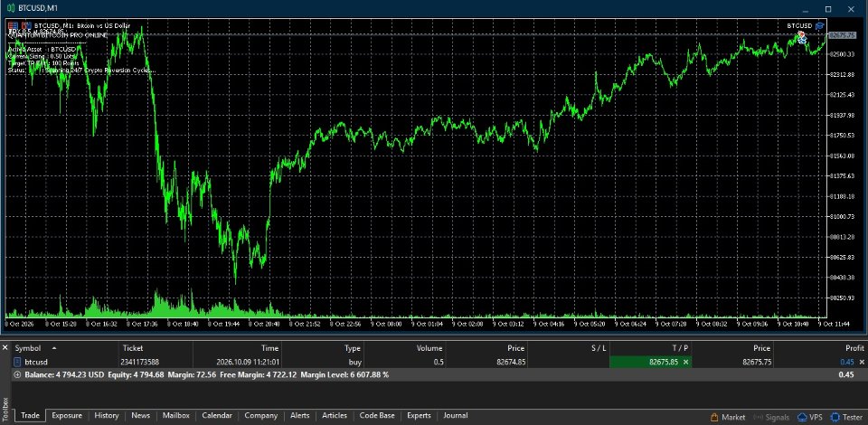This screenshot has height=425, width=868.
Task: Remove take profit using X in T/P cell
Action: (x=685, y=362)
